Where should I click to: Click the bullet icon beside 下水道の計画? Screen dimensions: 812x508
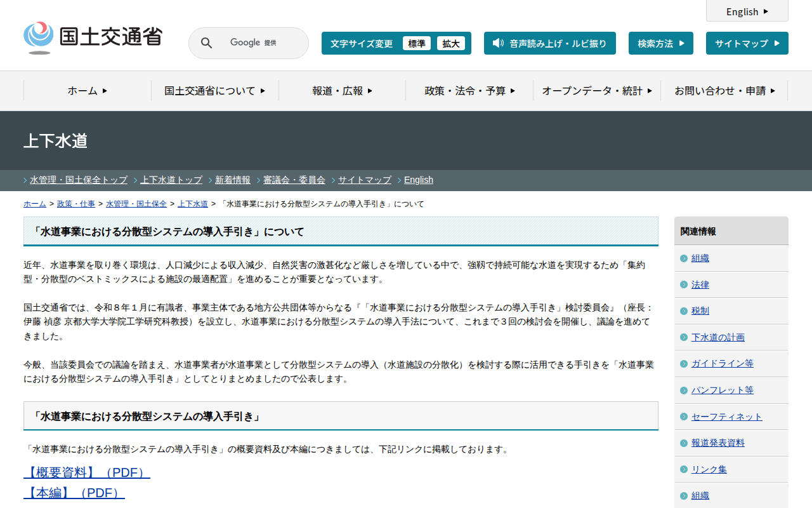(x=683, y=337)
